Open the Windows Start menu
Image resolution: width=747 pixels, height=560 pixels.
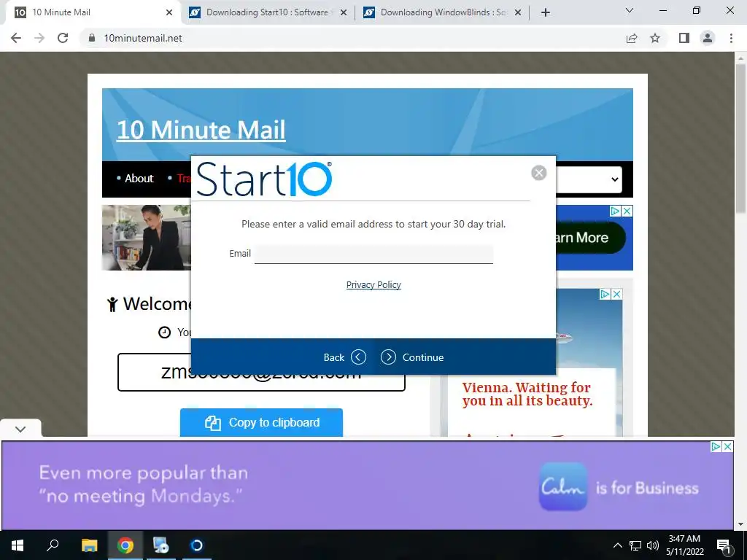pos(18,545)
